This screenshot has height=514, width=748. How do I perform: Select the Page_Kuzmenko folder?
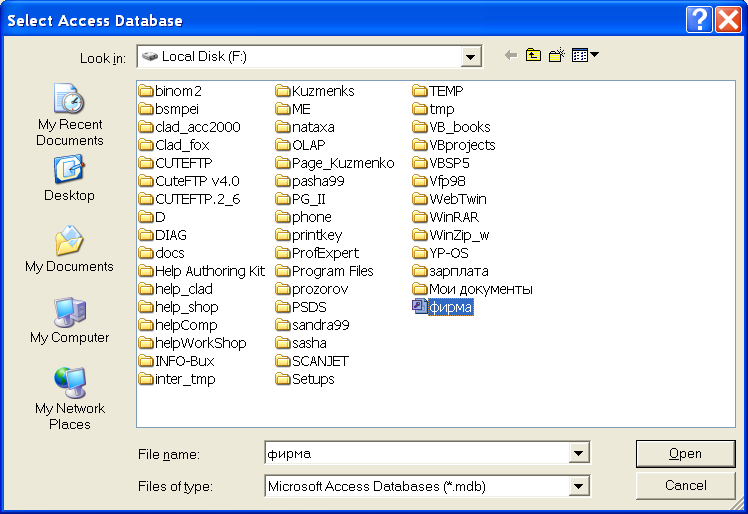pos(335,163)
